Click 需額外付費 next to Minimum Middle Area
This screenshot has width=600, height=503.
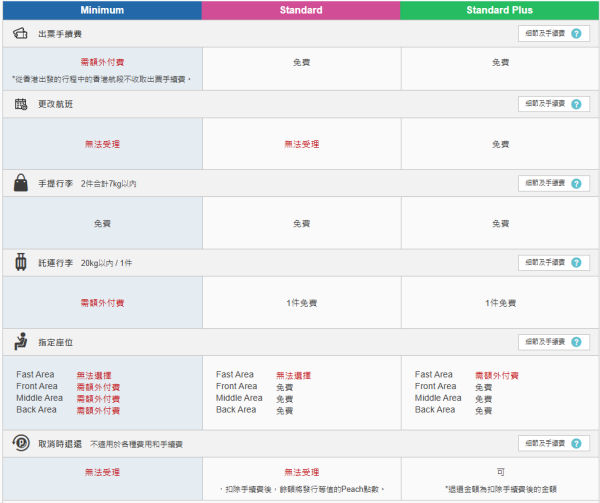(98, 399)
